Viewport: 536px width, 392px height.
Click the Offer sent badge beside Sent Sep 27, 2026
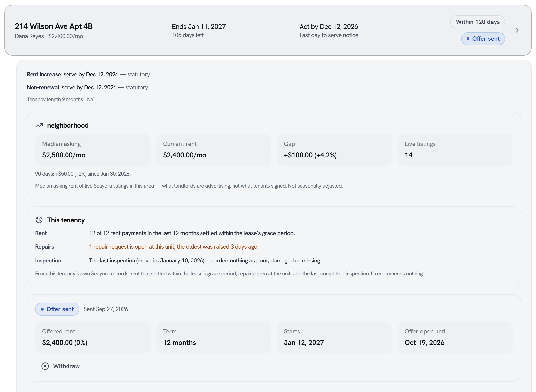[57, 309]
